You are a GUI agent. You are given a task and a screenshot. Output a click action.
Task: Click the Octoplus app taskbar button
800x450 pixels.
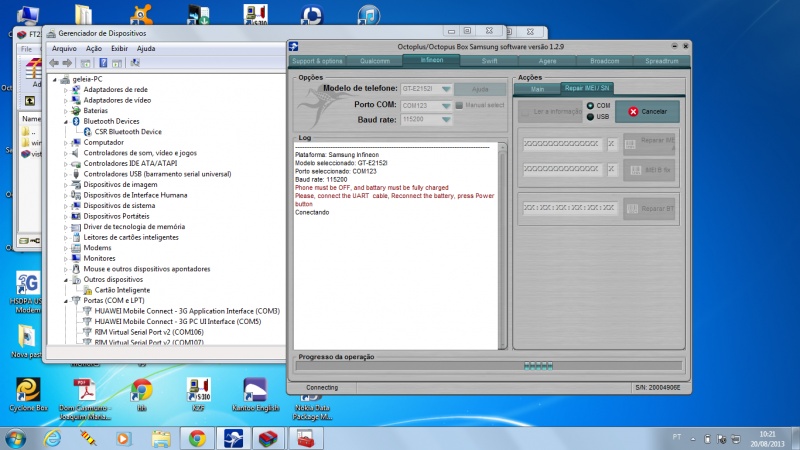point(233,439)
